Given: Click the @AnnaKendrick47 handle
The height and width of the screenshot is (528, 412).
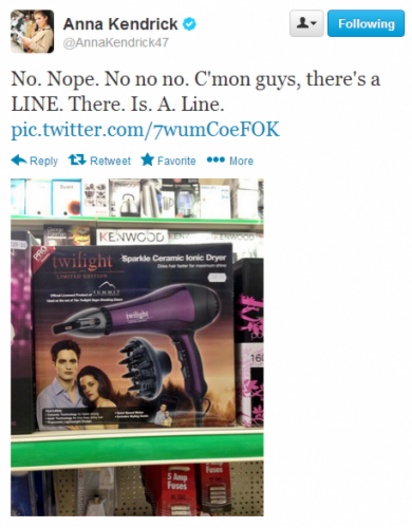Looking at the screenshot, I should click(x=116, y=43).
